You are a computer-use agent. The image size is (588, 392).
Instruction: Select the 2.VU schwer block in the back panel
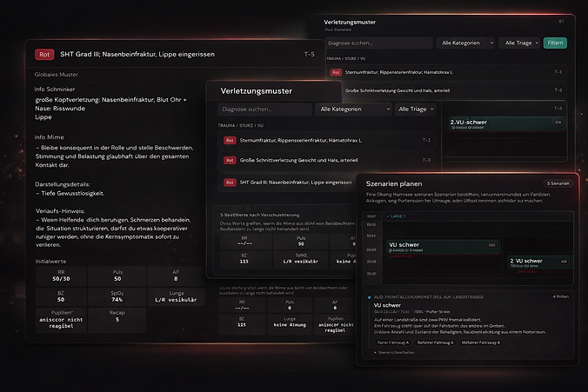tap(507, 123)
